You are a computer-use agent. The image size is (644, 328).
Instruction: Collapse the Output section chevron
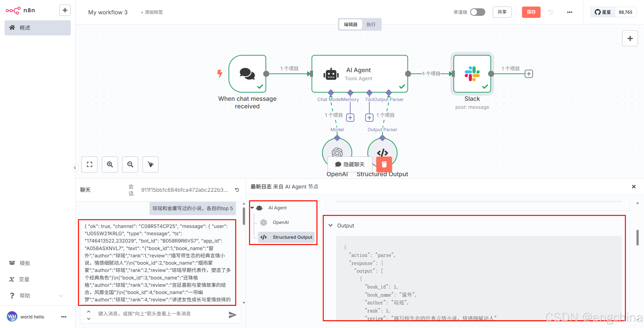coord(331,225)
